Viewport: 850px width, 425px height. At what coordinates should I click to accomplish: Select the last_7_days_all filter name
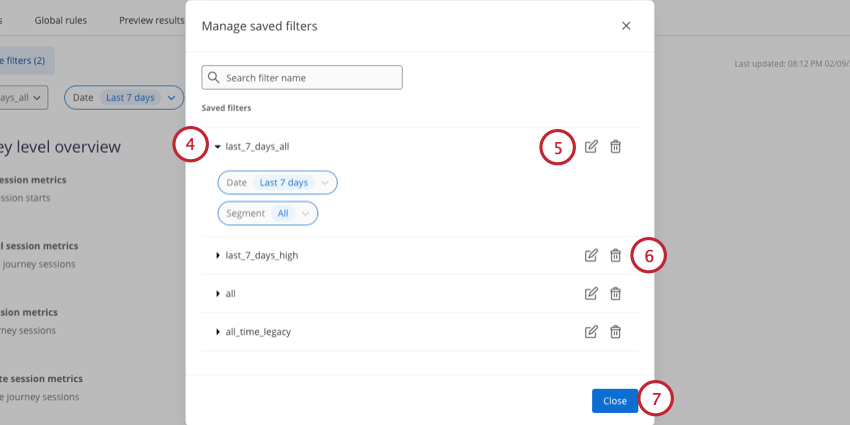(x=257, y=146)
